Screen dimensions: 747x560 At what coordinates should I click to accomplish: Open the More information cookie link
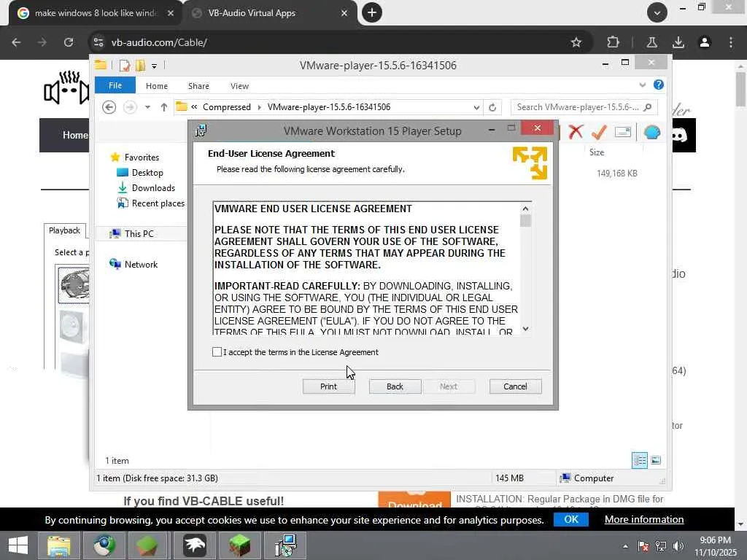[644, 519]
